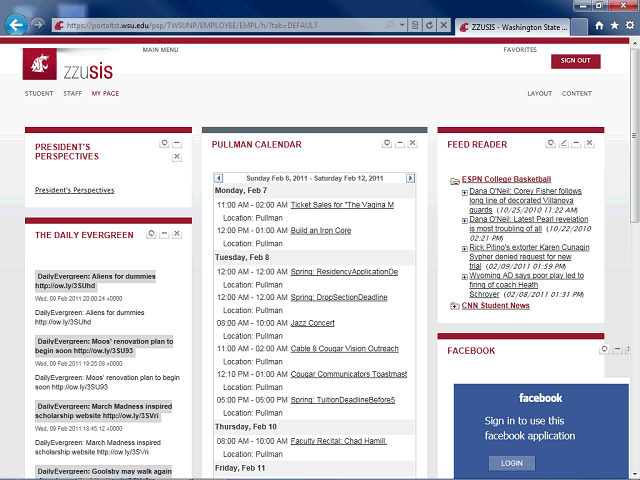Select the My Page tab
This screenshot has width=640, height=480.
[x=105, y=93]
